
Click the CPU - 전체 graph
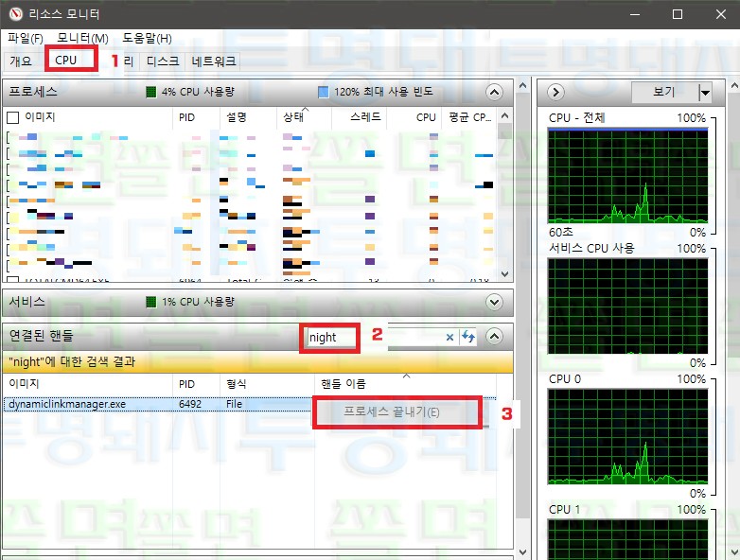[627, 176]
